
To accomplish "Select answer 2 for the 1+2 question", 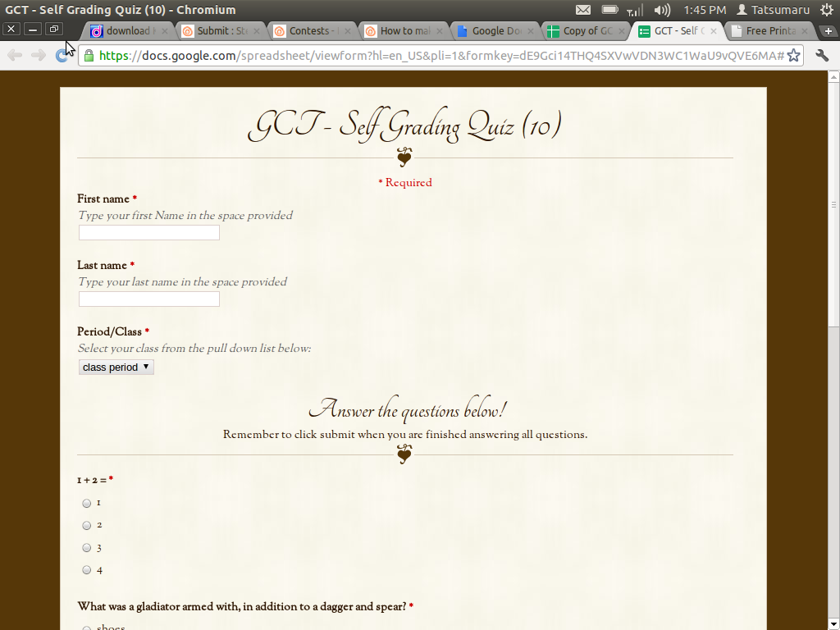I will point(86,525).
